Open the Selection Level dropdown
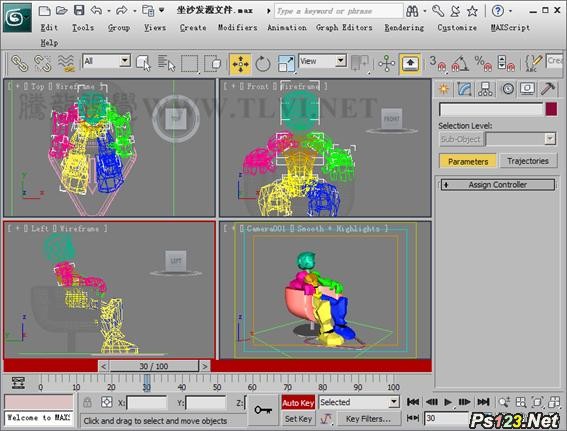 pos(521,139)
